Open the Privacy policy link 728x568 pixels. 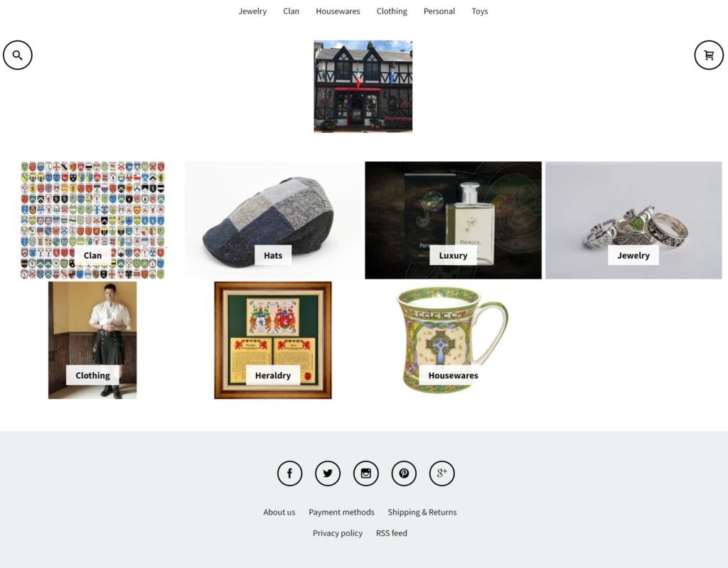[x=338, y=533]
